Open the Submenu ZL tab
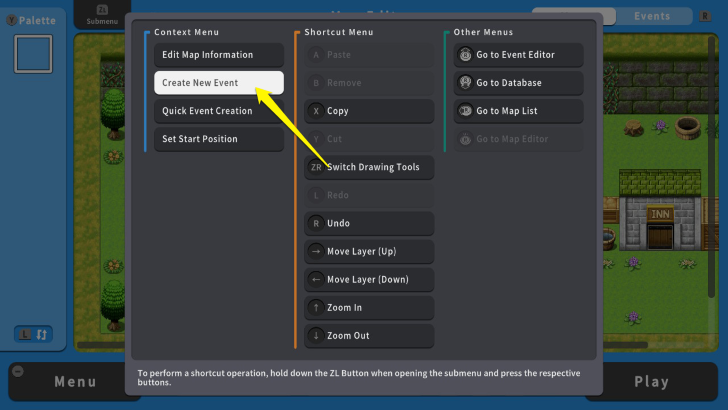Image resolution: width=728 pixels, height=410 pixels. pos(102,14)
